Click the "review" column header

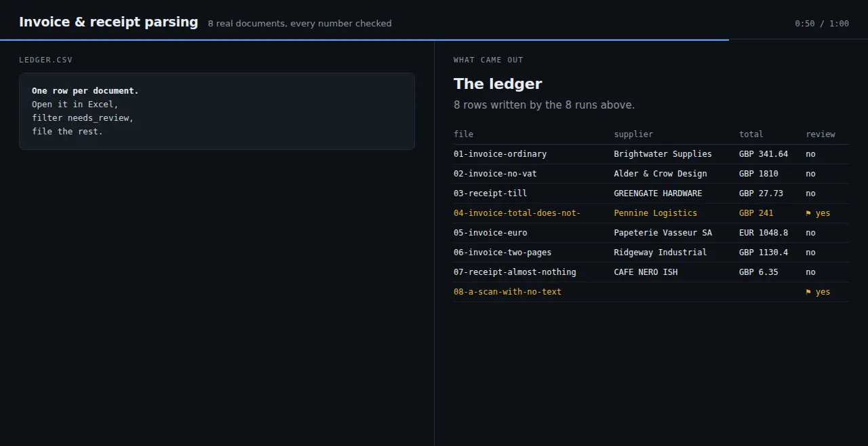(x=821, y=134)
